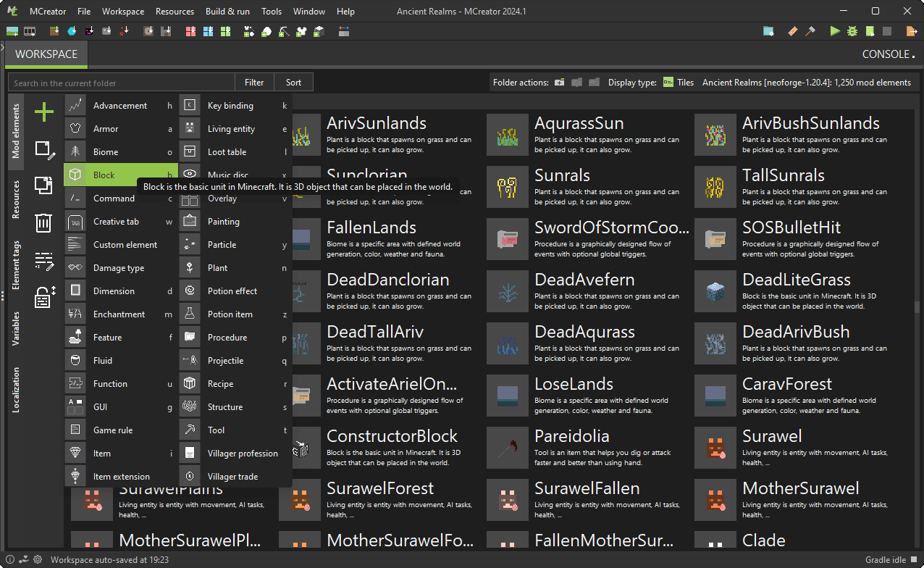The image size is (924, 568).
Task: Open the Filter dropdown
Action: pyautogui.click(x=254, y=83)
